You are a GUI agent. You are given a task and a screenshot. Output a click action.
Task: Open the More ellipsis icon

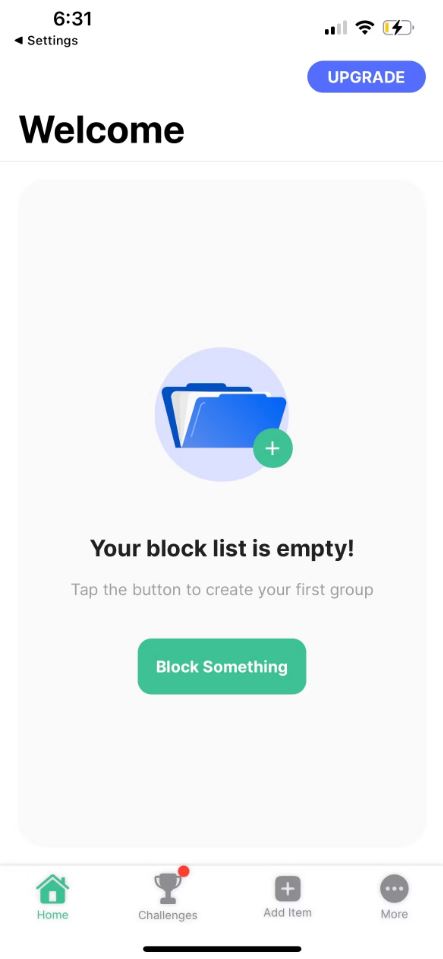point(394,889)
